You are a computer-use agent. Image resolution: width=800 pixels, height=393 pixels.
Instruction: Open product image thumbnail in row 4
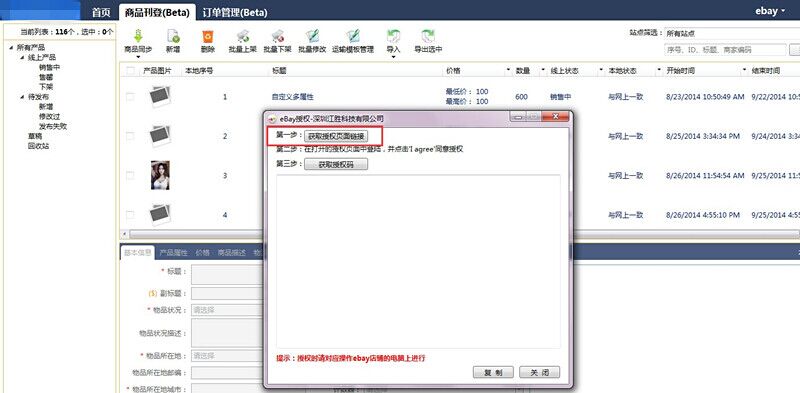(x=160, y=215)
